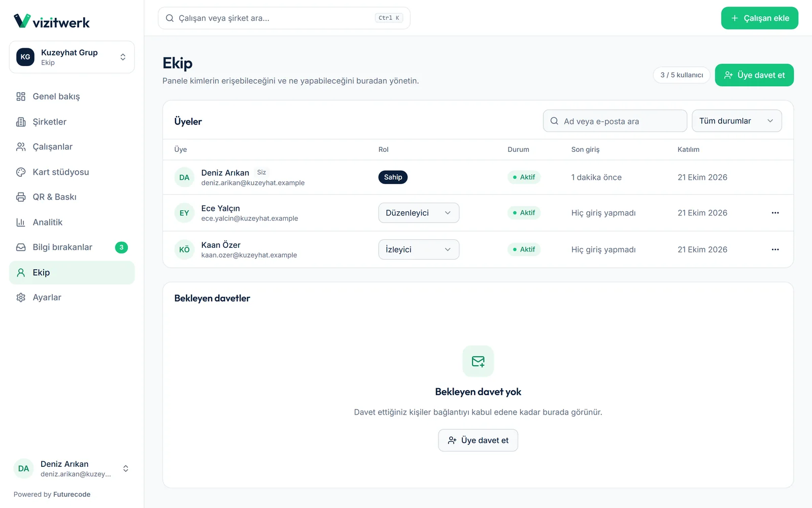Click the search magnifier in the top bar
This screenshot has width=812, height=508.
(x=170, y=18)
